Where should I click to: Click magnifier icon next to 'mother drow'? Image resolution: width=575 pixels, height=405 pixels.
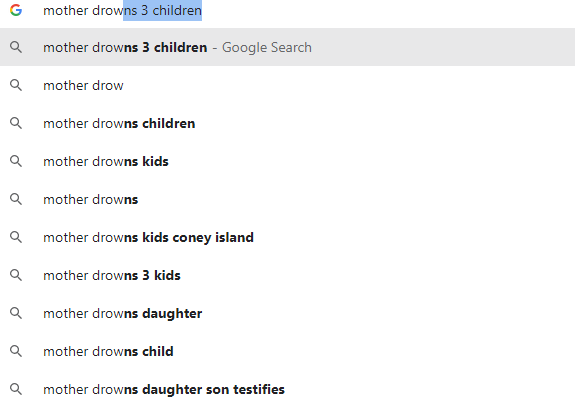click(x=16, y=85)
